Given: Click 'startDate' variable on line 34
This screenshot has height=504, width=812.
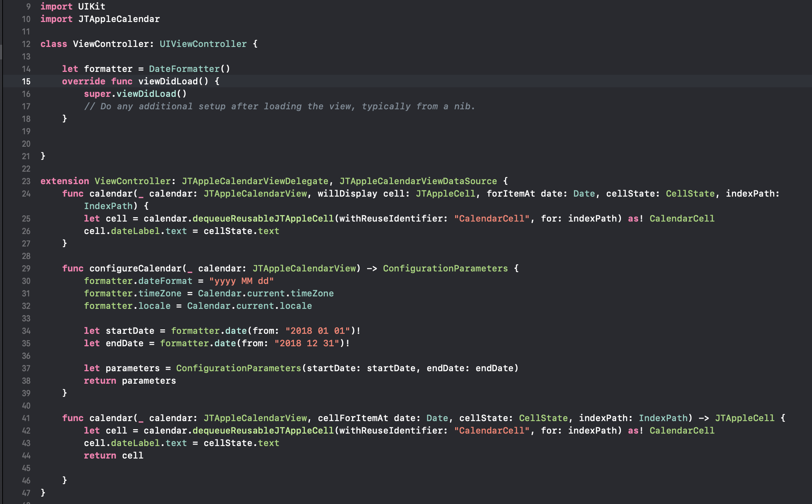Looking at the screenshot, I should pyautogui.click(x=130, y=331).
